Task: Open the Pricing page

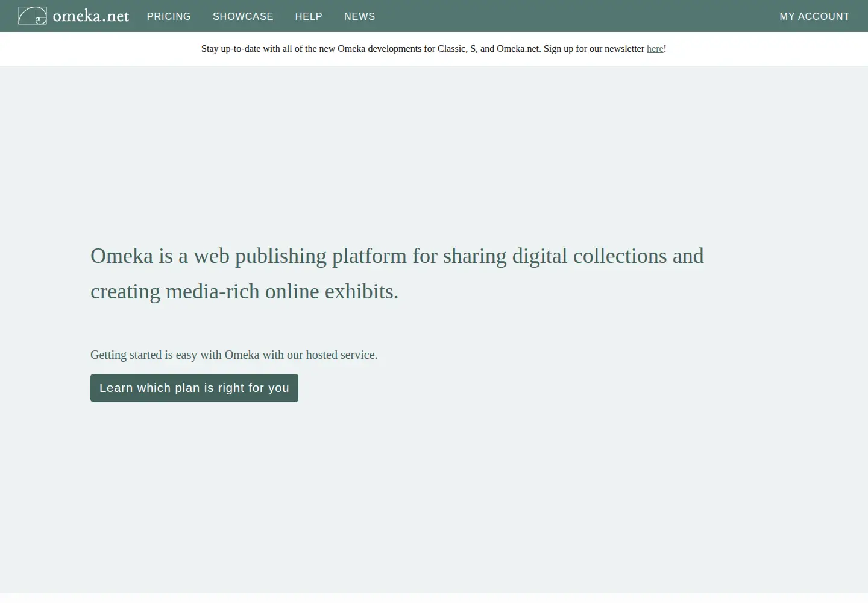Action: [x=169, y=16]
